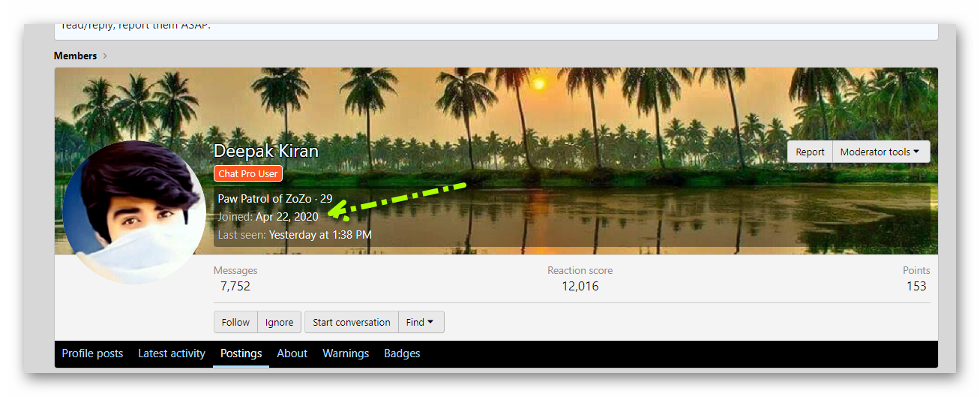The width and height of the screenshot is (980, 397).
Task: Open the Latest activity tab
Action: click(x=172, y=353)
